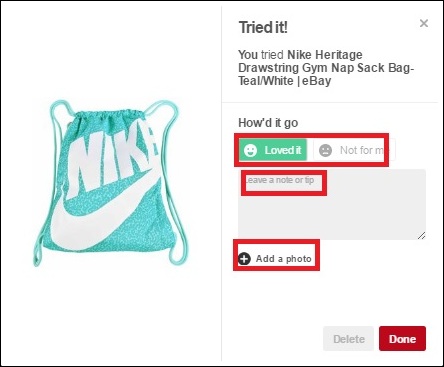This screenshot has height=367, width=444.
Task: Click the Tried it! heading
Action: click(263, 27)
